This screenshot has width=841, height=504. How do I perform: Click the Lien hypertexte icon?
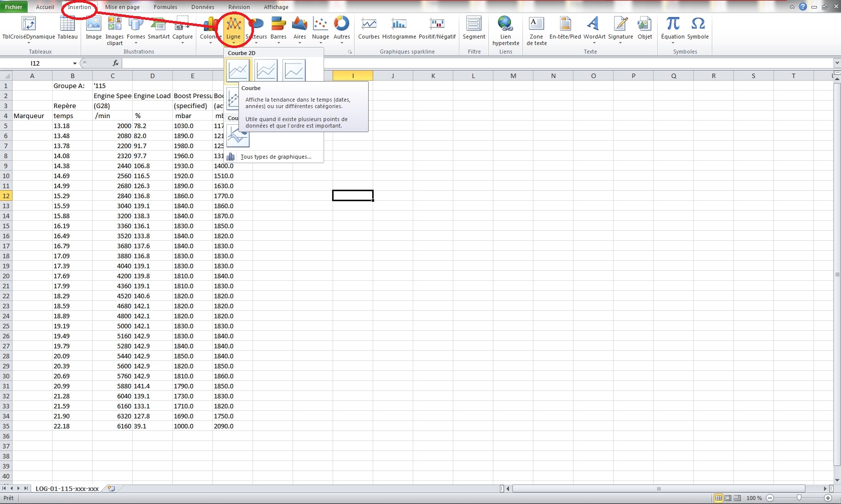tap(505, 29)
